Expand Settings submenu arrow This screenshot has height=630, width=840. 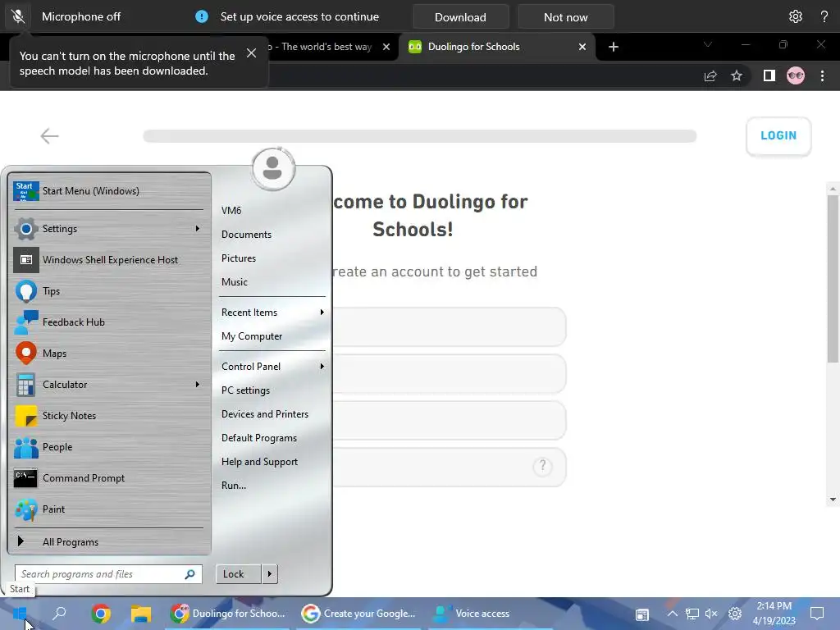coord(197,229)
